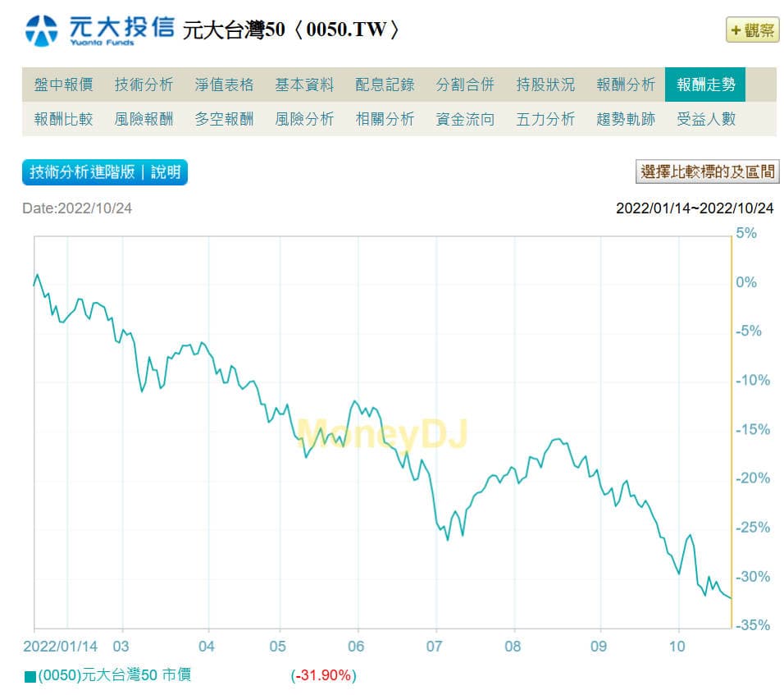Open the 受益人數 beneficiary count tab
This screenshot has width=784, height=695.
pyautogui.click(x=706, y=118)
